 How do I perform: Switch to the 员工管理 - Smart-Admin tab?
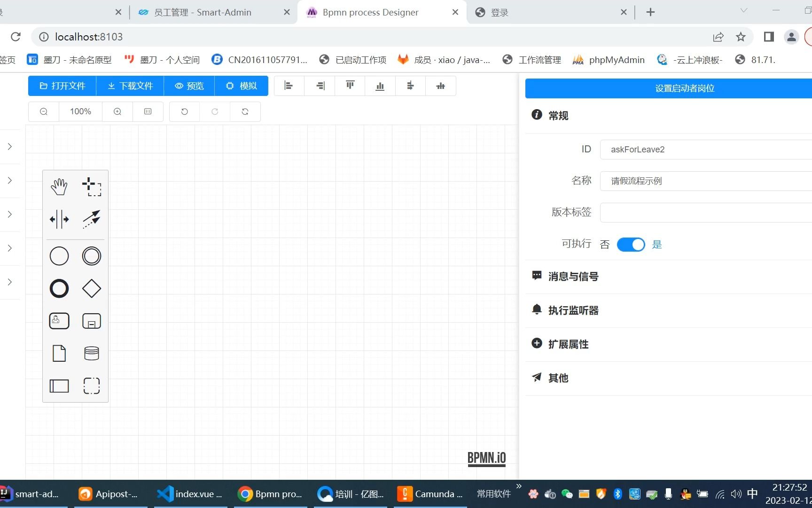202,12
